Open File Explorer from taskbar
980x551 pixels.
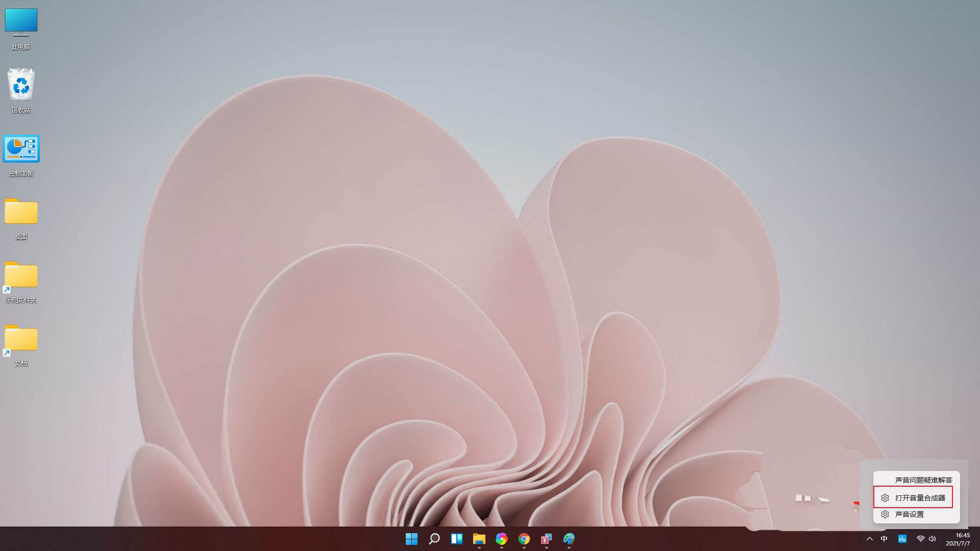(479, 539)
